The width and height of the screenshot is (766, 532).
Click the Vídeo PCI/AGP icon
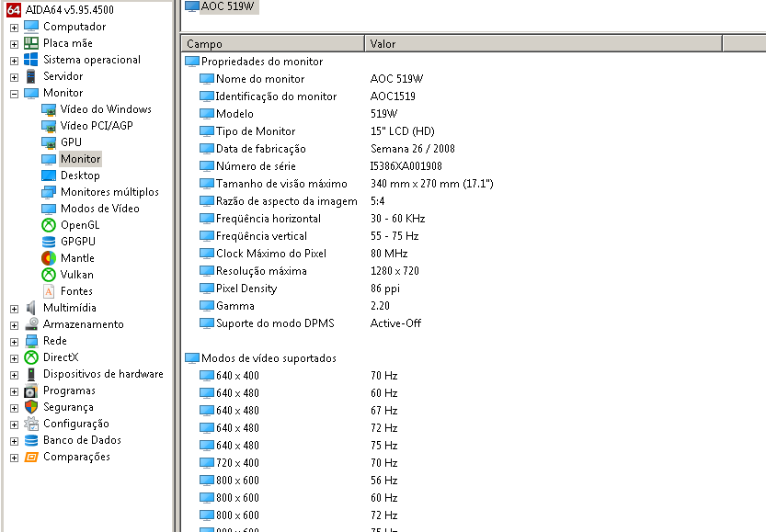pyautogui.click(x=49, y=126)
